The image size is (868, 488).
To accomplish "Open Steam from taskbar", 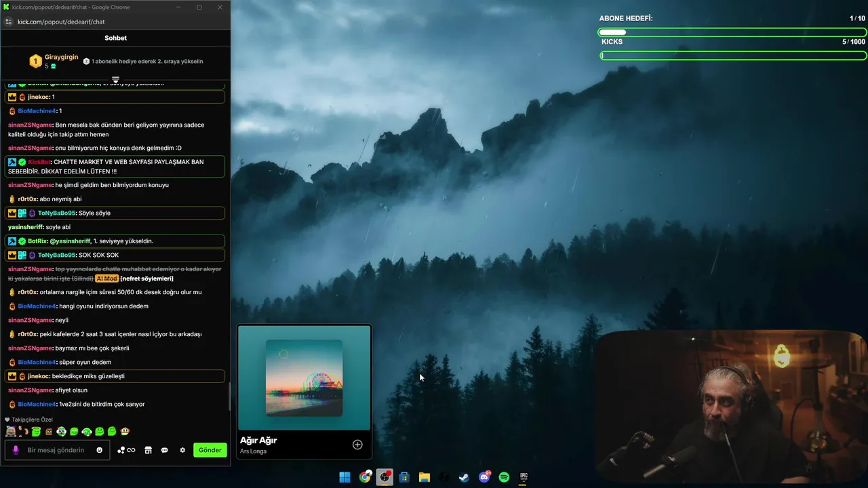I will click(x=464, y=477).
